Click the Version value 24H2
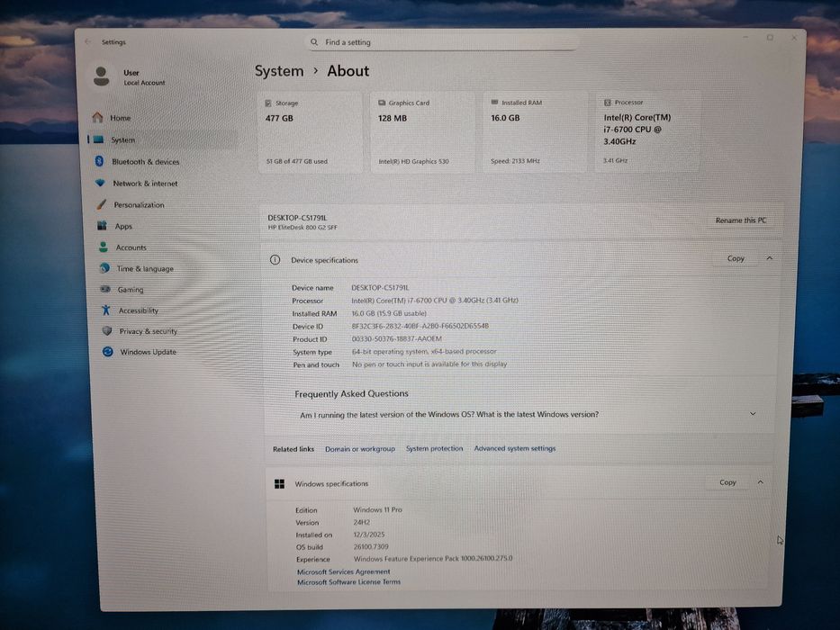Viewport: 840px width, 630px height. 362,522
